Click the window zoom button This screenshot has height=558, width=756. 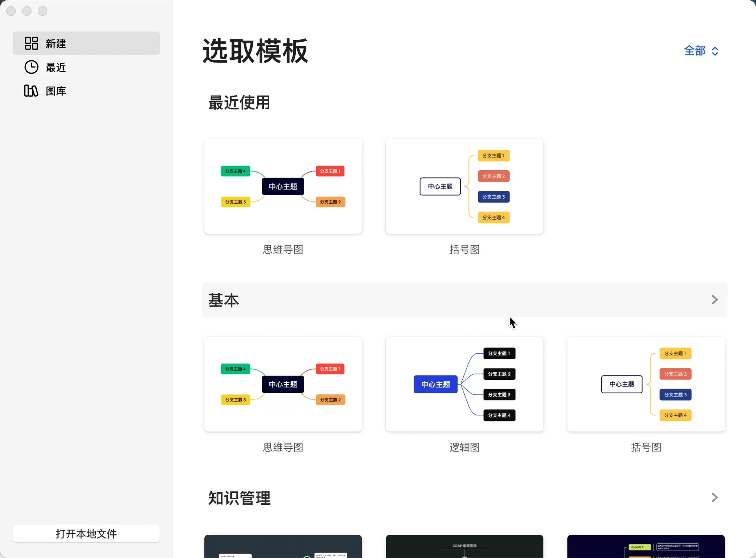click(x=43, y=11)
